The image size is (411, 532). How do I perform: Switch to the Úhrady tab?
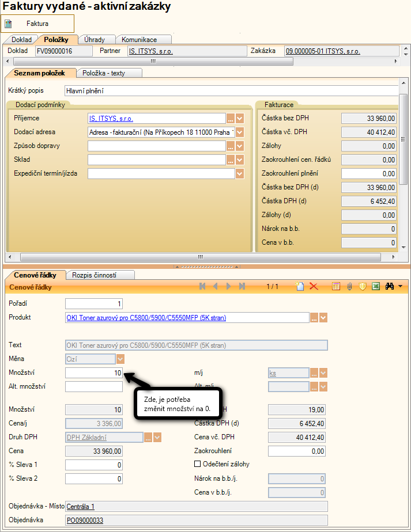94,39
